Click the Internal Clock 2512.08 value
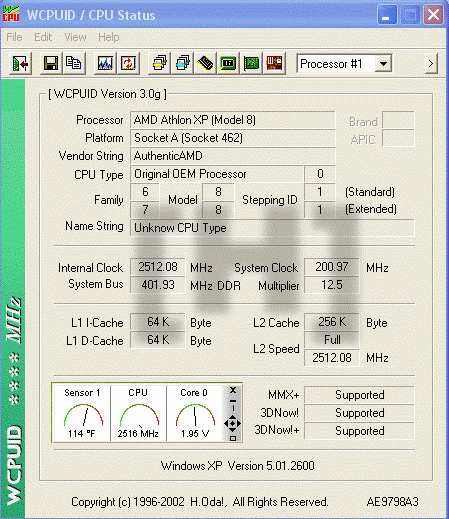 [x=158, y=267]
